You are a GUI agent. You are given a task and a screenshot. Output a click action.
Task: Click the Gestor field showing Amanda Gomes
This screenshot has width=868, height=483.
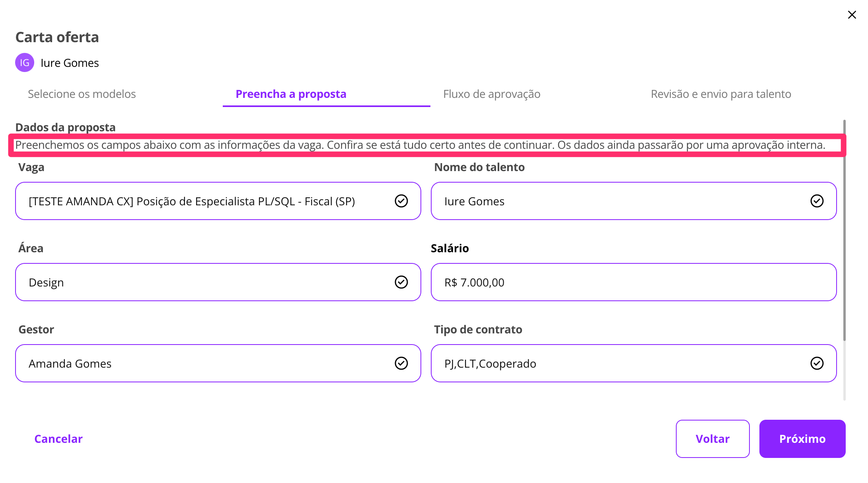[x=199, y=363]
